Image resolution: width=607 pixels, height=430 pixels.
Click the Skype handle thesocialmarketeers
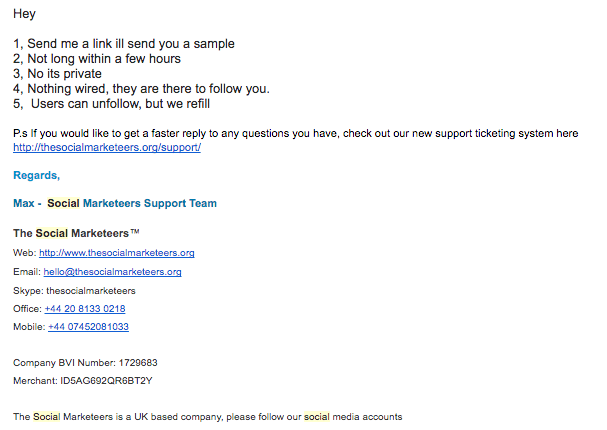(x=91, y=291)
